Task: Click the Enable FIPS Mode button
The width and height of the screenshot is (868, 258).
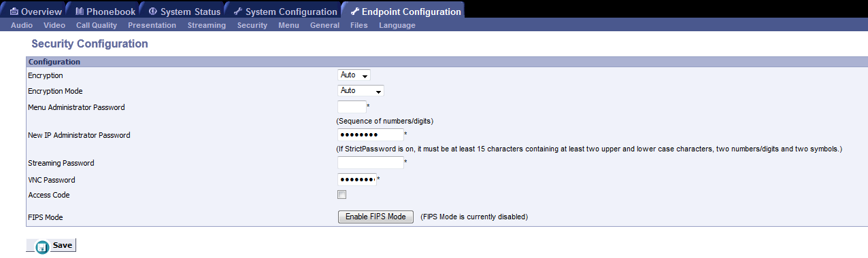Action: click(x=375, y=217)
